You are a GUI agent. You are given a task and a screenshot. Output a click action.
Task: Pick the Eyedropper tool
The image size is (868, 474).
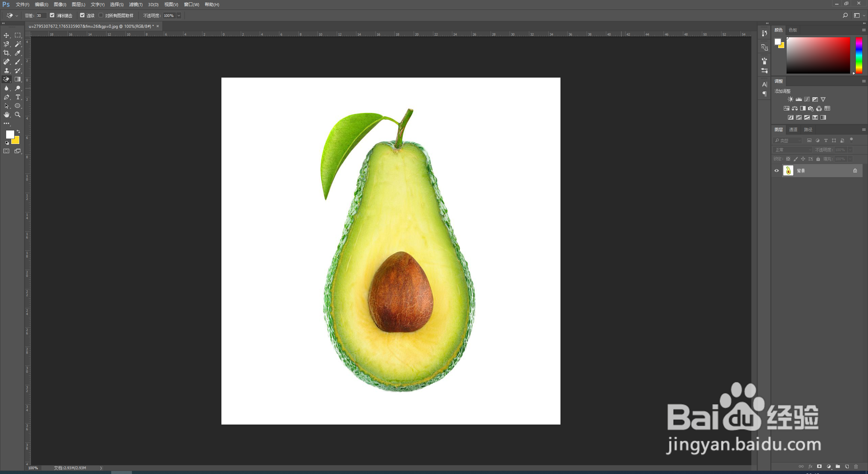pos(18,53)
